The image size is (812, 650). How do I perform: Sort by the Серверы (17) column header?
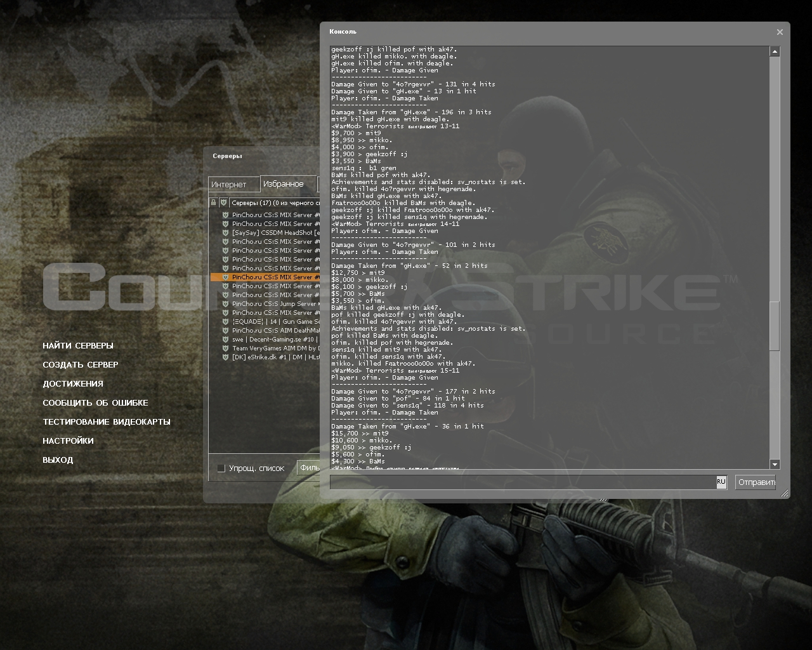point(275,203)
